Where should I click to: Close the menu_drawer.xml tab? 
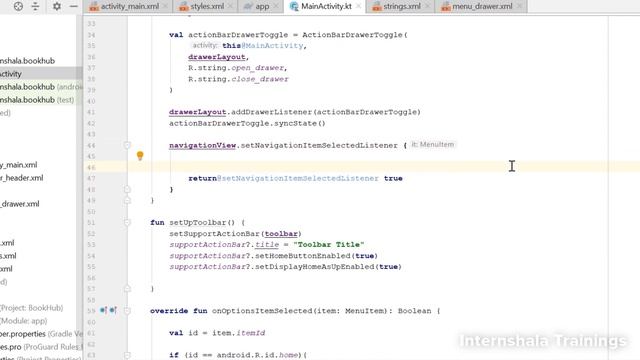[x=519, y=6]
